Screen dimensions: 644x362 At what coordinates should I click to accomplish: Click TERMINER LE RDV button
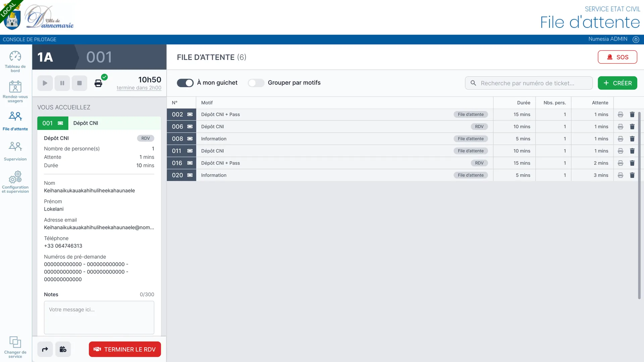125,349
